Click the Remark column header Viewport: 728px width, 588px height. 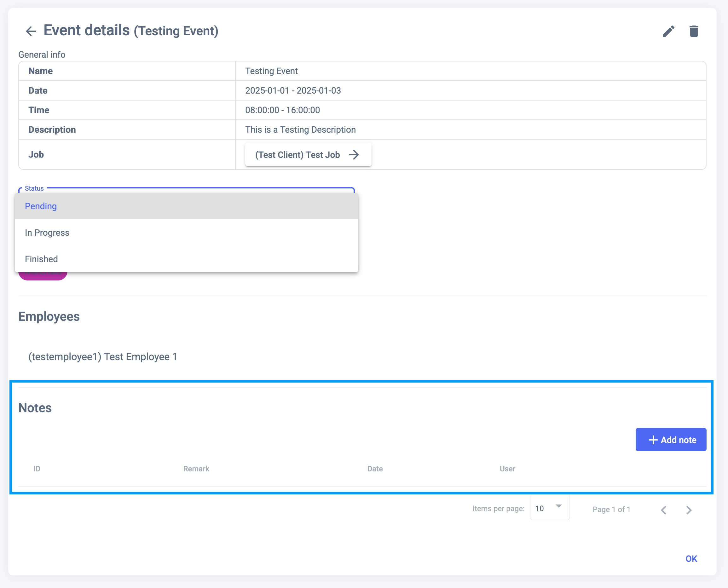(196, 469)
